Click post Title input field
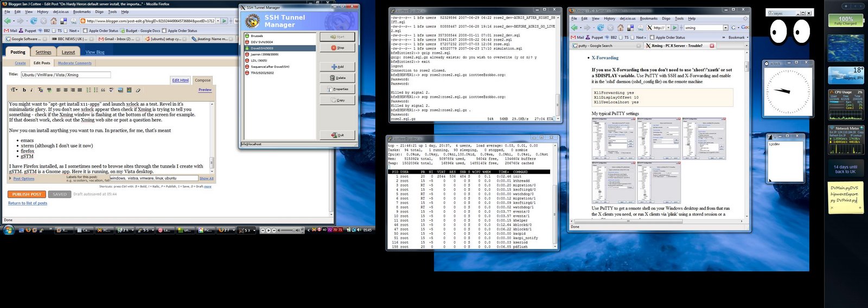 tap(66, 75)
